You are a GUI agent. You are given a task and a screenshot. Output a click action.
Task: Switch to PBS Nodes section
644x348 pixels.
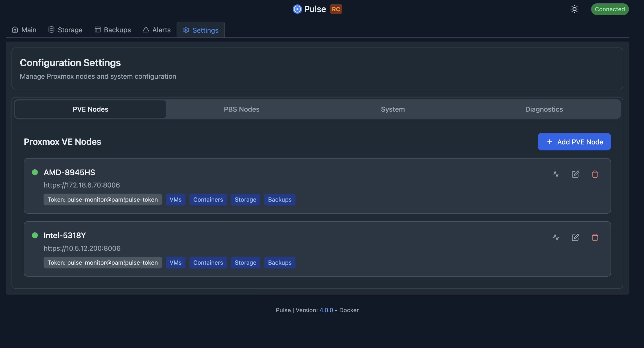242,109
